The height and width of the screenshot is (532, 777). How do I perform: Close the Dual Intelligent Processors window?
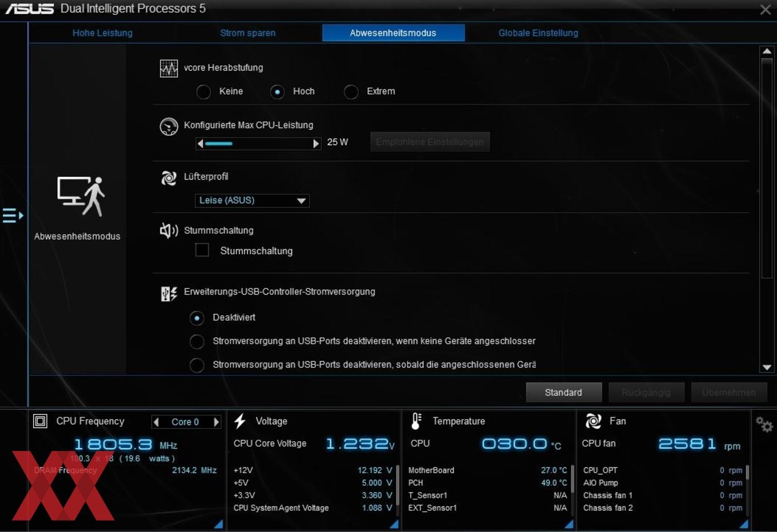pos(766,10)
